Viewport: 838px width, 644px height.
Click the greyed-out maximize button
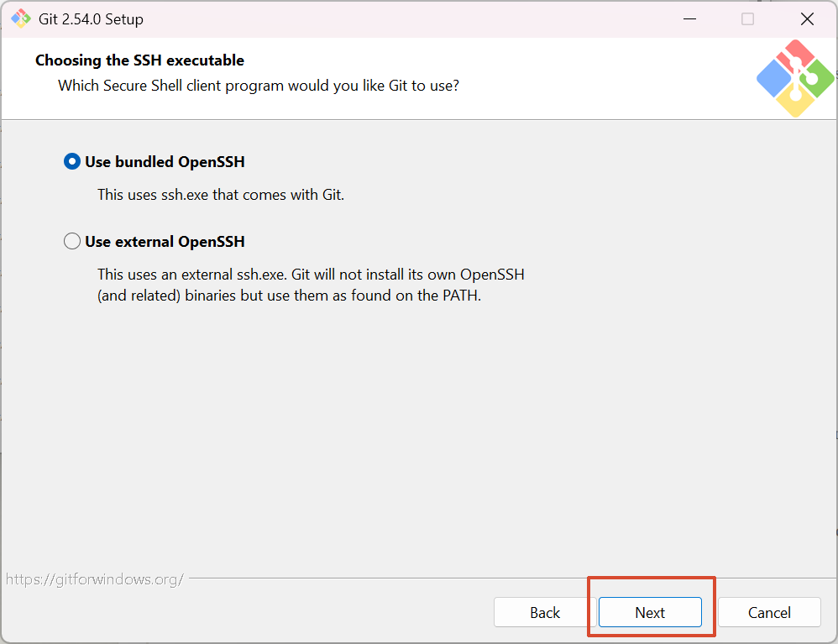click(x=747, y=18)
